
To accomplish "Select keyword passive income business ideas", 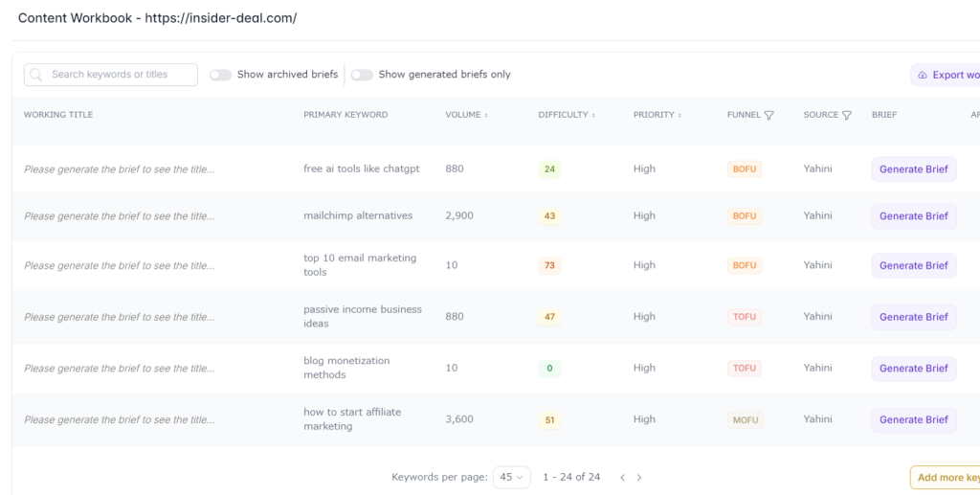I will (363, 316).
